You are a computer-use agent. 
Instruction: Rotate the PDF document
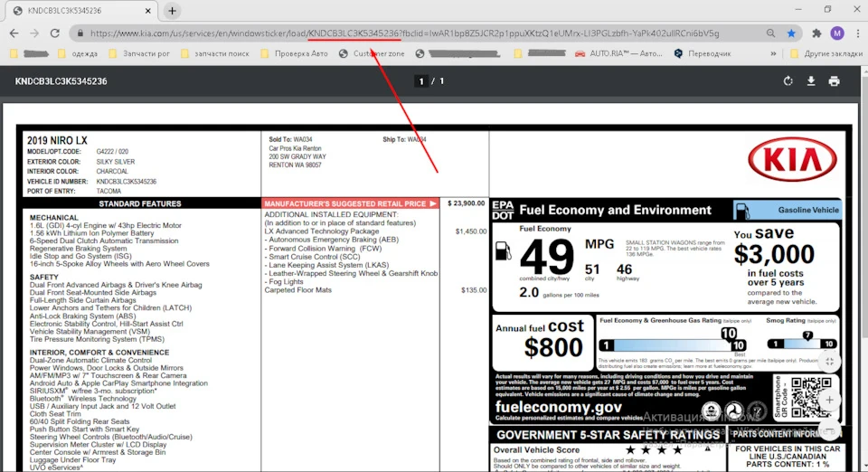pyautogui.click(x=788, y=81)
